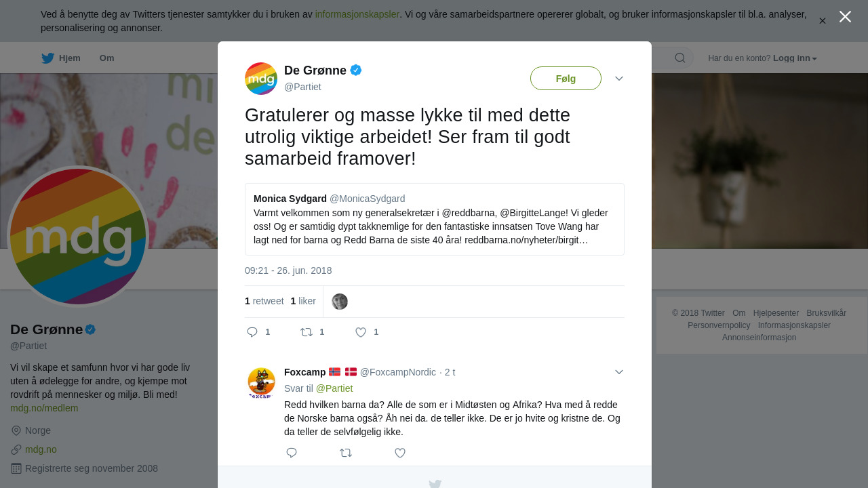Click De Grønne's avatar in tweet
The width and height of the screenshot is (868, 488).
261,79
